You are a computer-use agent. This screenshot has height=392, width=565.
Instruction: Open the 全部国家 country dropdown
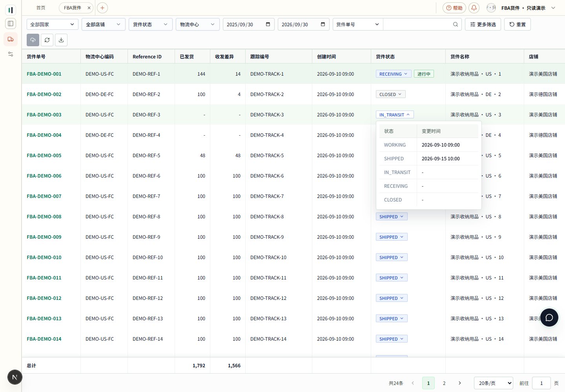(53, 24)
